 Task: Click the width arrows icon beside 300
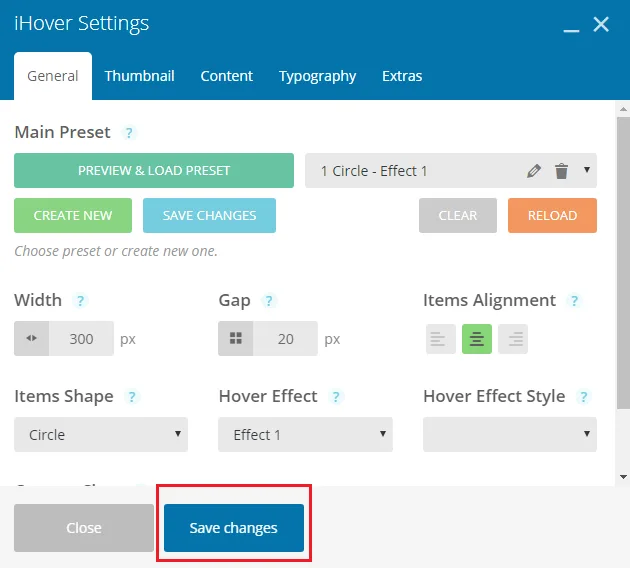[x=31, y=338]
